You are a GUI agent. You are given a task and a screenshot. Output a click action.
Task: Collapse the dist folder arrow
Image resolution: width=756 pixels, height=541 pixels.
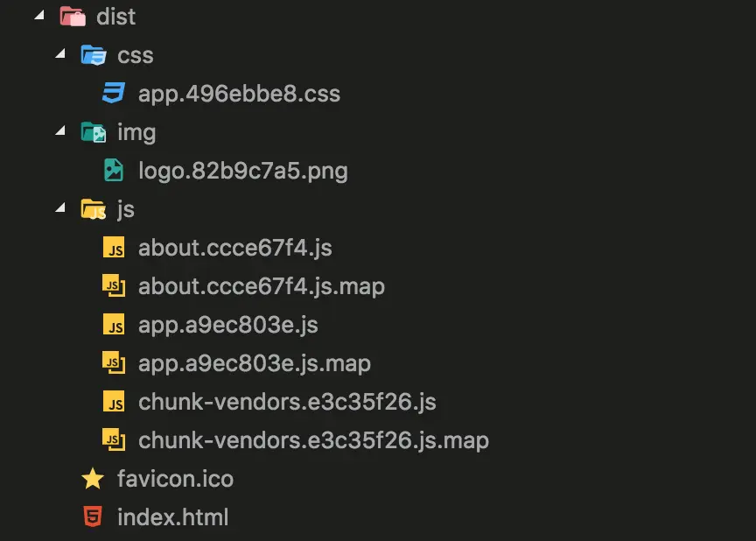39,16
